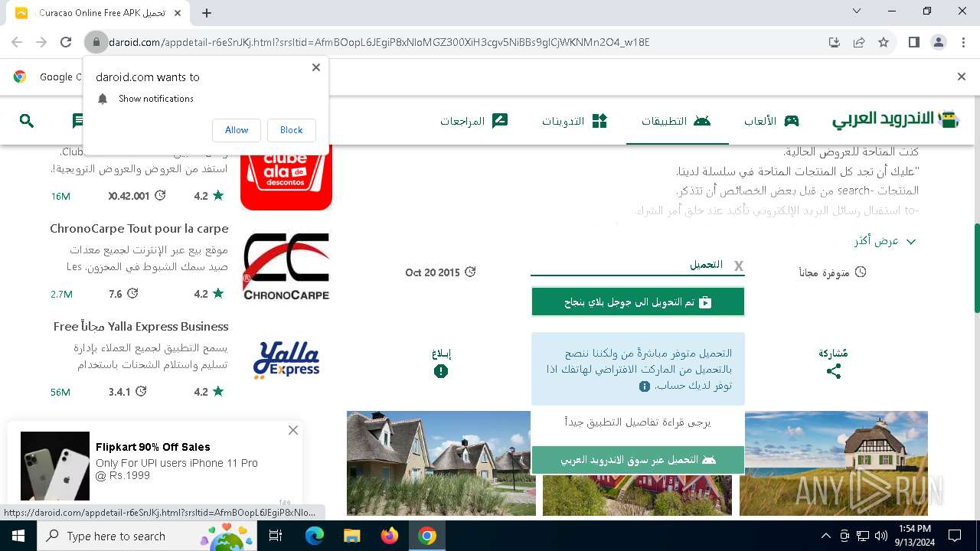The image size is (980, 551).
Task: Open Chrome side panel
Action: pyautogui.click(x=913, y=42)
